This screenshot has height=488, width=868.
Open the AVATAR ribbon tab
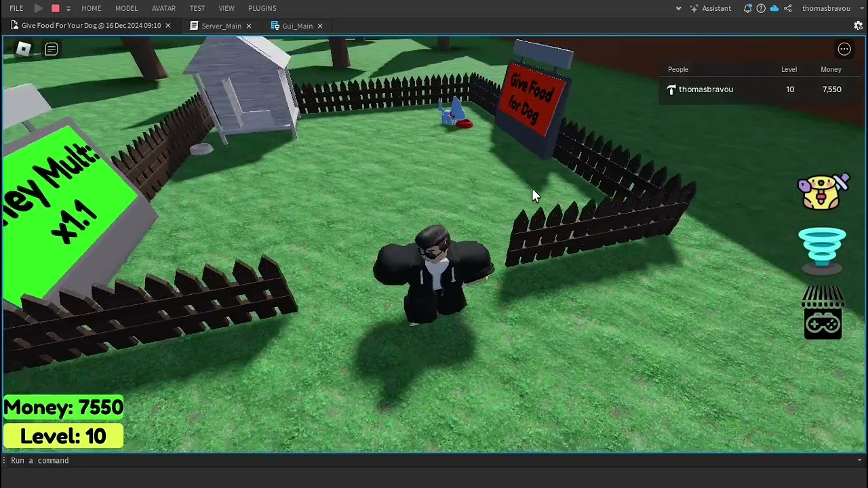point(163,8)
